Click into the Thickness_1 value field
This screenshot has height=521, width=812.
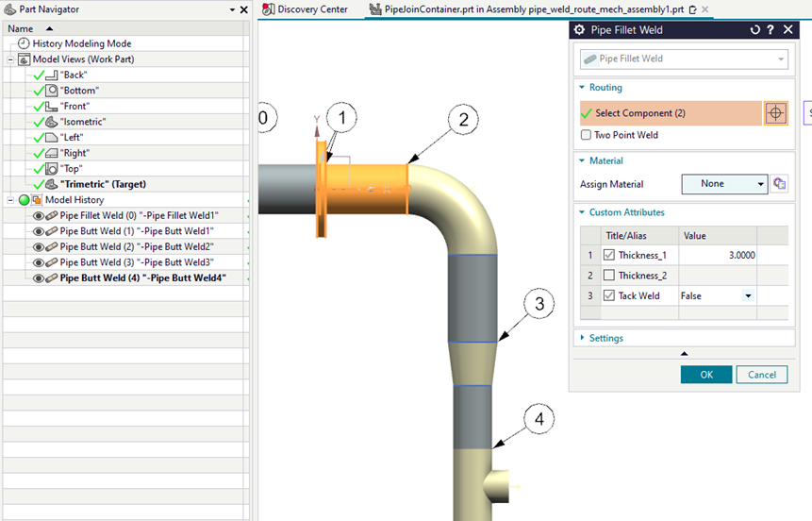[x=719, y=255]
